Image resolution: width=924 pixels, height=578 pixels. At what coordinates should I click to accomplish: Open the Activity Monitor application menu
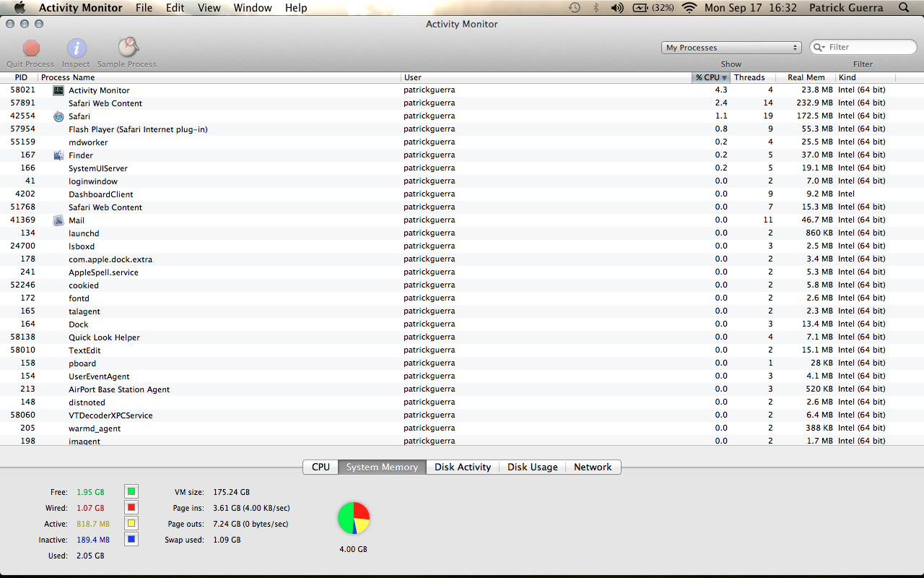click(82, 8)
